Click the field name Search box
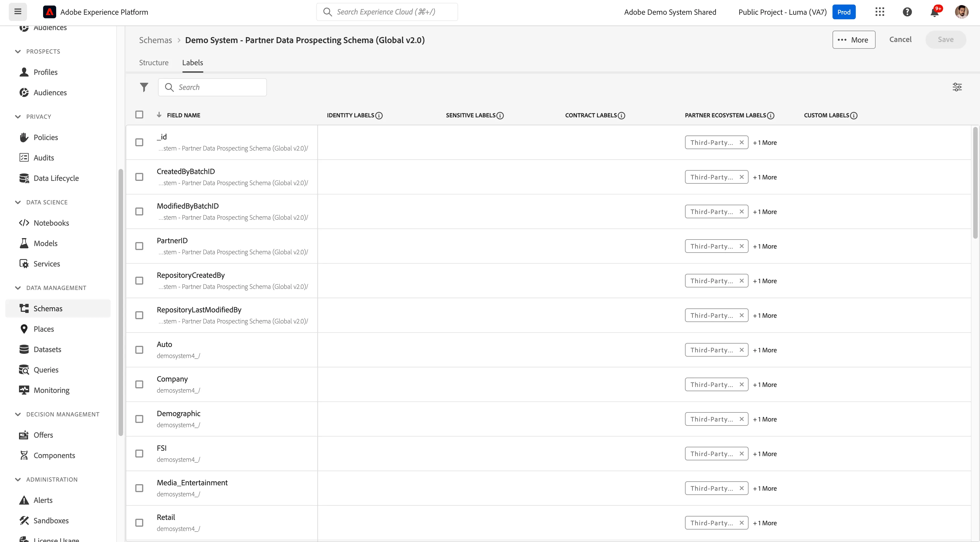980x542 pixels. click(x=212, y=87)
